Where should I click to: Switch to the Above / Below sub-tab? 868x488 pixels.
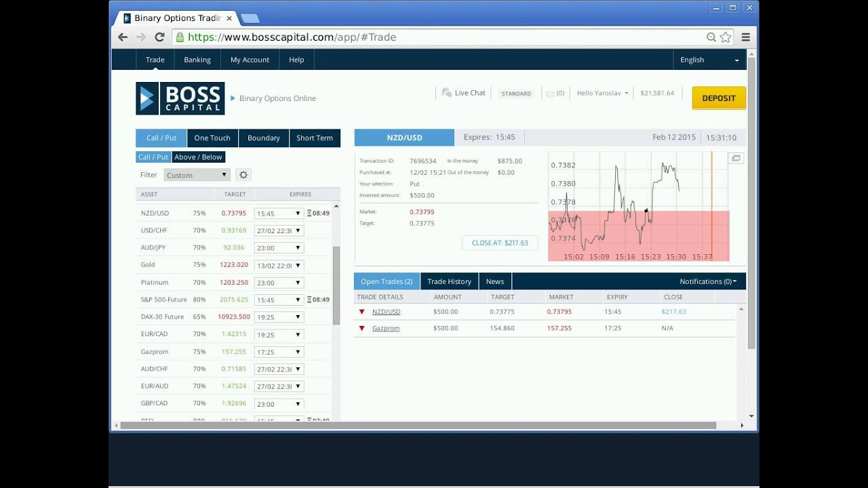tap(198, 157)
